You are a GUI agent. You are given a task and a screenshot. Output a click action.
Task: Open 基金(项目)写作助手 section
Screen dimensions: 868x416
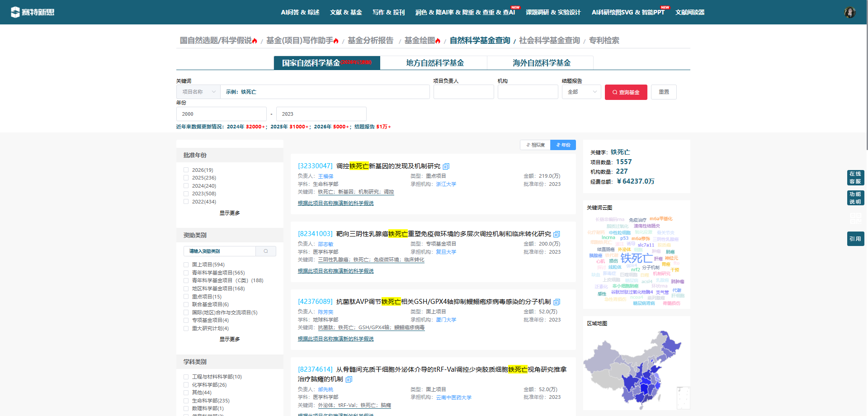coord(302,41)
